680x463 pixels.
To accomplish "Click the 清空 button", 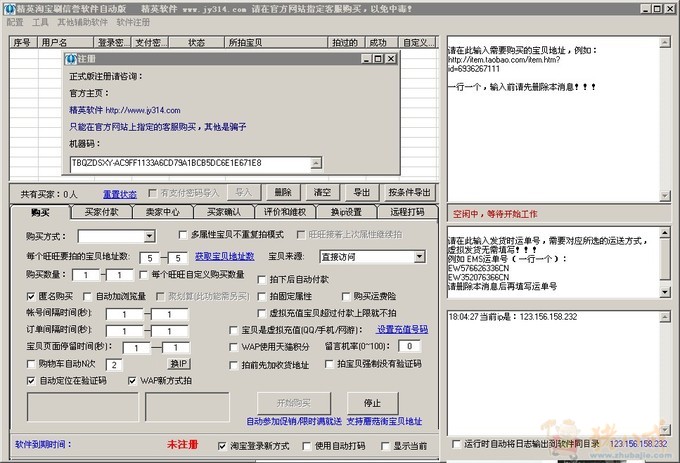I will [x=322, y=192].
